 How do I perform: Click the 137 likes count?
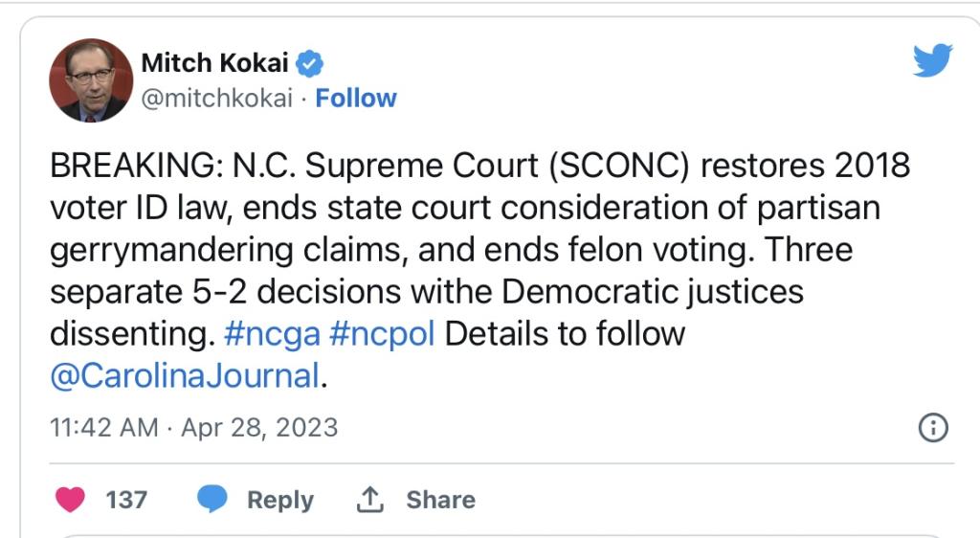[x=126, y=500]
